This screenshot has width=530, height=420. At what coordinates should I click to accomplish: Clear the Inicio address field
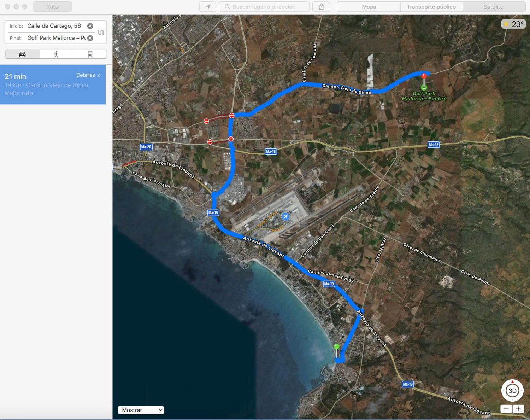[x=90, y=26]
